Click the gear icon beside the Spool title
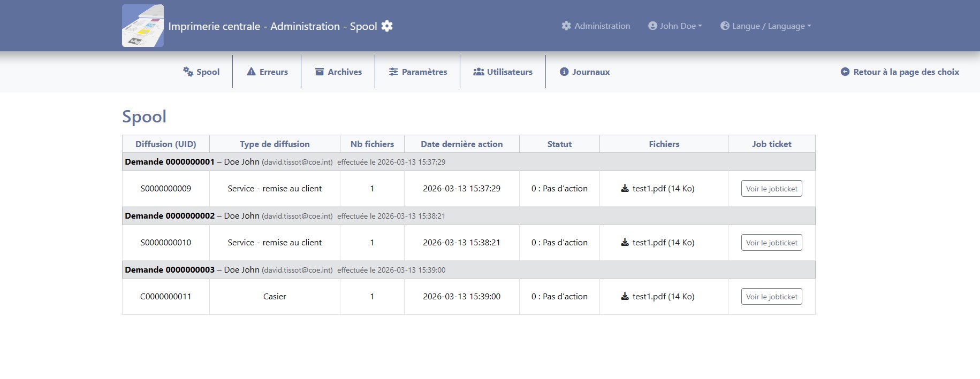 pyautogui.click(x=387, y=26)
